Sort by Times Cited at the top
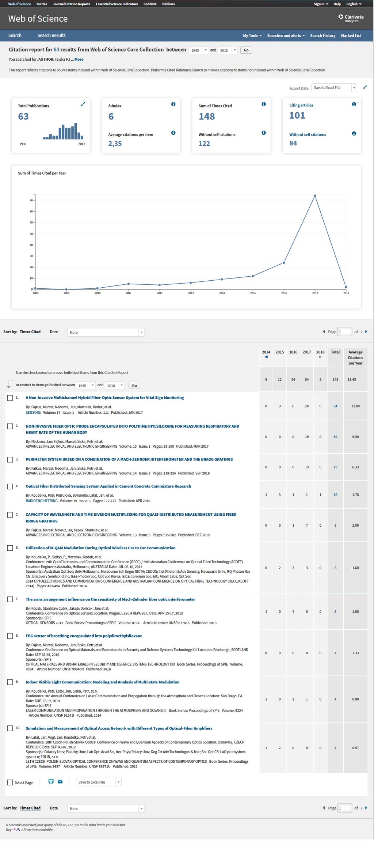 (30, 332)
